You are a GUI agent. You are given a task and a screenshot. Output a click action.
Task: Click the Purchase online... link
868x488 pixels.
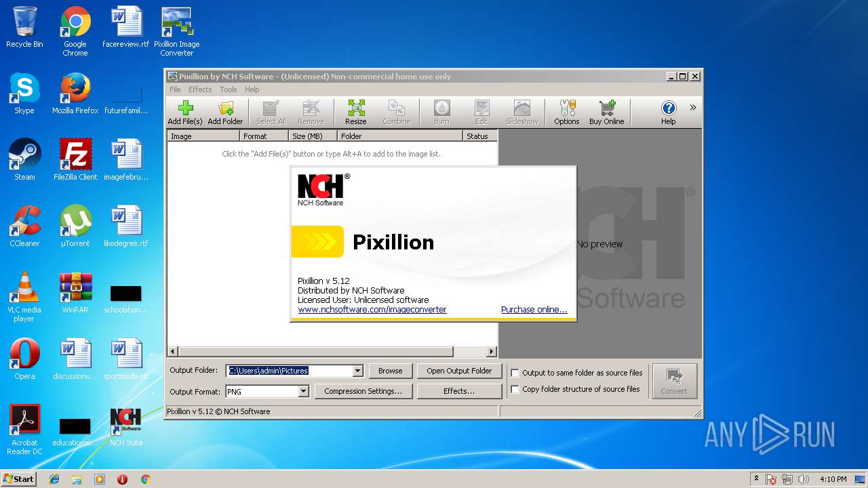pyautogui.click(x=534, y=309)
